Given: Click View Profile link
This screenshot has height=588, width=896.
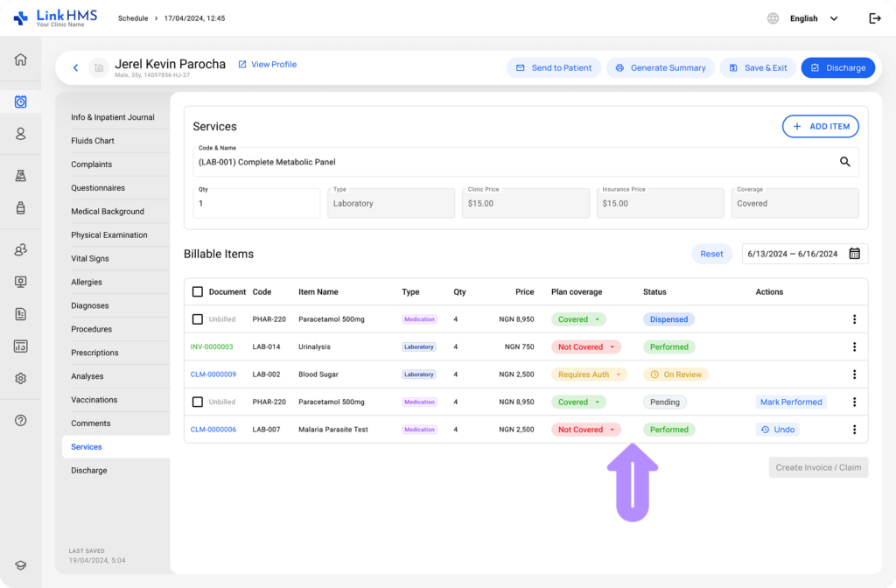Looking at the screenshot, I should pyautogui.click(x=268, y=65).
